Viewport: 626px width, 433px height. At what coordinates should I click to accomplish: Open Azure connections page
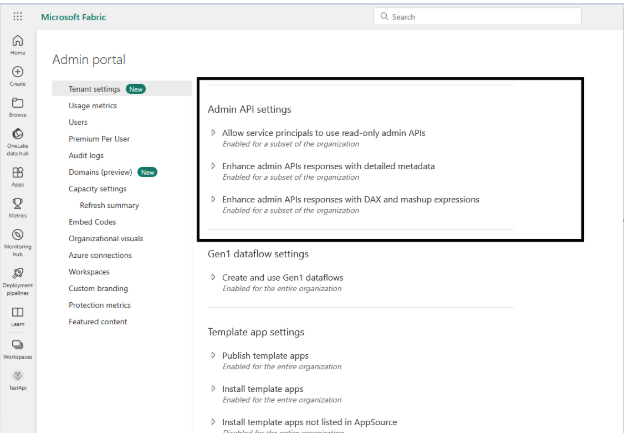coord(100,255)
